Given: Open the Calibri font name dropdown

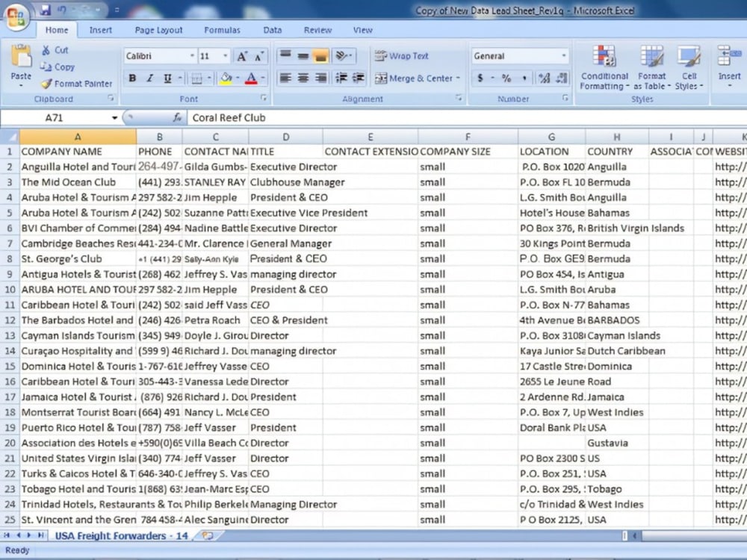Looking at the screenshot, I should [192, 56].
